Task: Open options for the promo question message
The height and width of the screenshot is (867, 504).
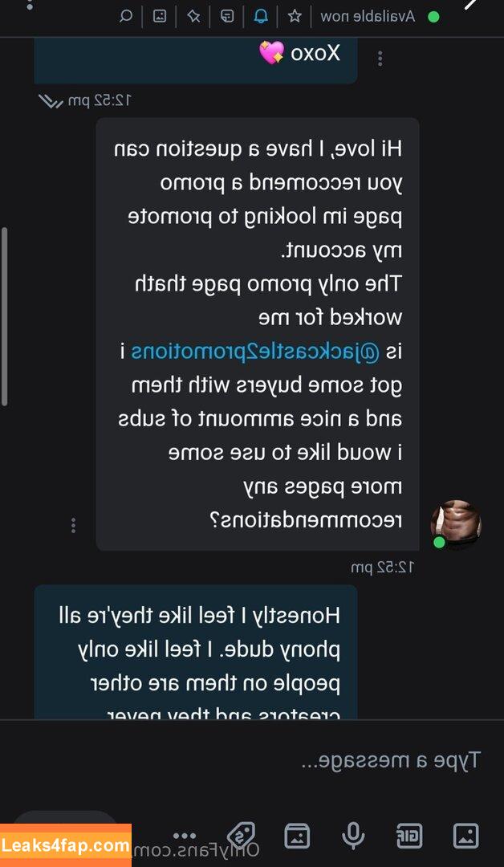Action: tap(73, 525)
